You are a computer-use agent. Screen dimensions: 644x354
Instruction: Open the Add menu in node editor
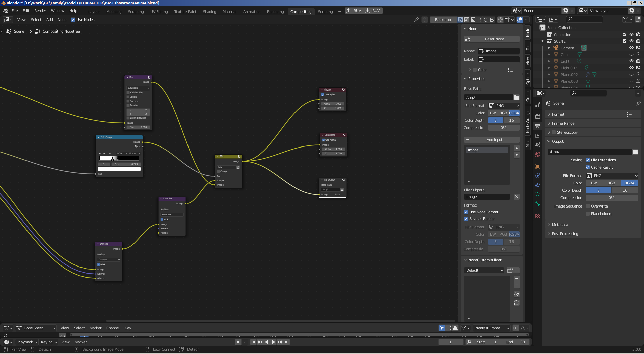tap(49, 20)
